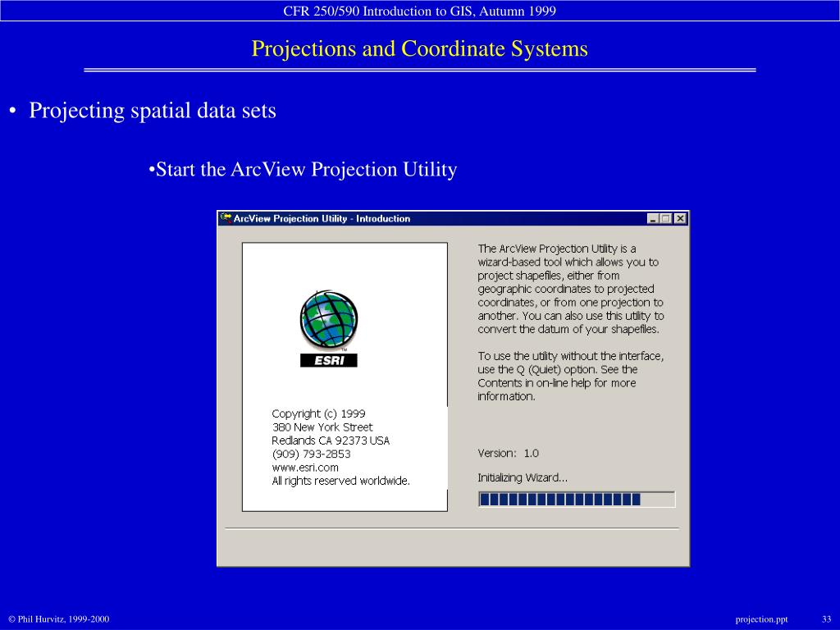Click 'All rights reserved worldwide.' text
The height and width of the screenshot is (630, 840).
(x=340, y=481)
